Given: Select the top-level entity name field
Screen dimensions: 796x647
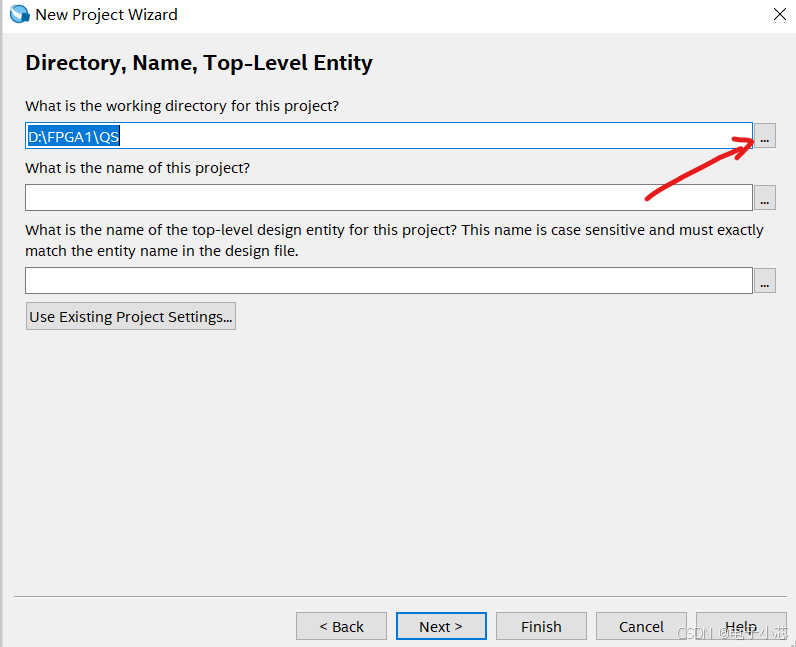Looking at the screenshot, I should click(x=388, y=281).
